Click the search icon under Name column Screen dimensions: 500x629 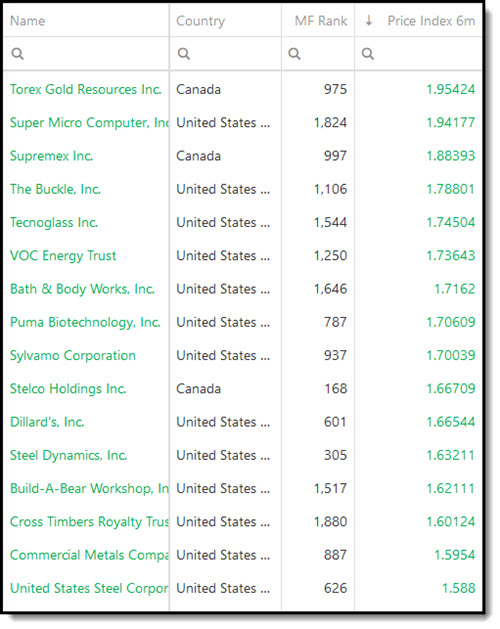tap(17, 53)
